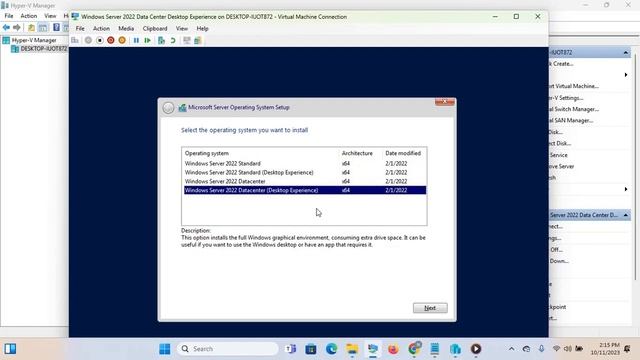
Task: Click the Forward arrow in the Hyper-V Manager toolbar
Action: pos(17,27)
